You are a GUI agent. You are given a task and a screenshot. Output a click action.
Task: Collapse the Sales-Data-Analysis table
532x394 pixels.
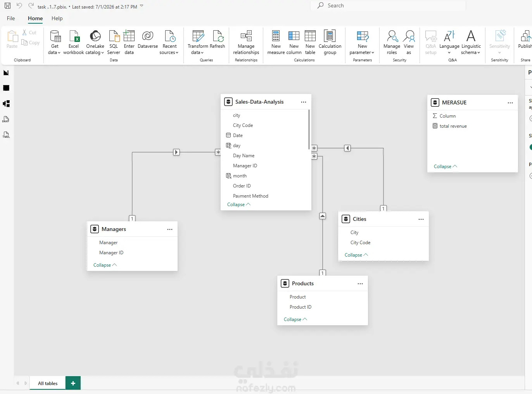(239, 205)
